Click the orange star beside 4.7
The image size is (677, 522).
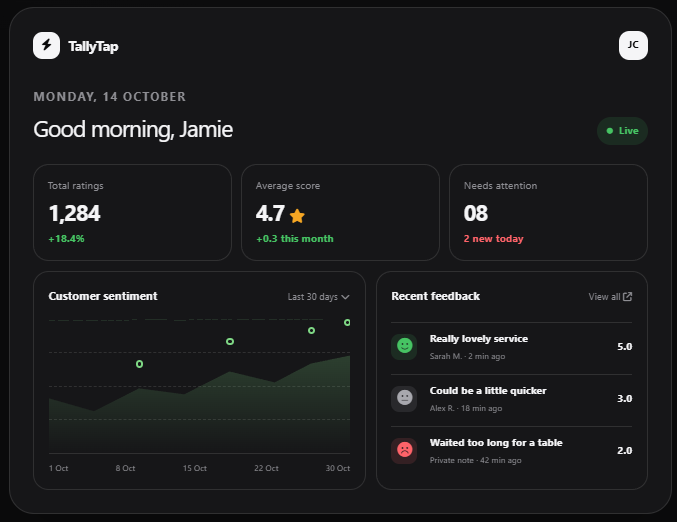click(297, 215)
